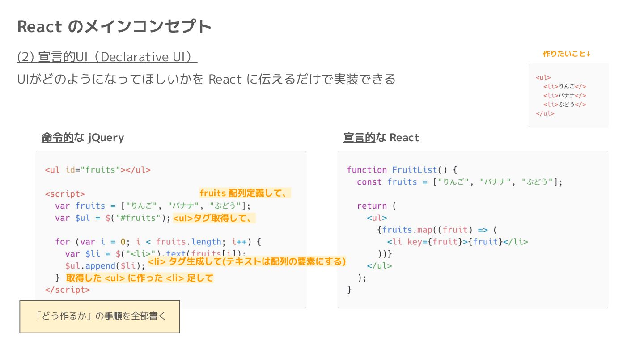Click the '</ul>' closing tag in React code
The height and width of the screenshot is (362, 644).
pos(379,266)
